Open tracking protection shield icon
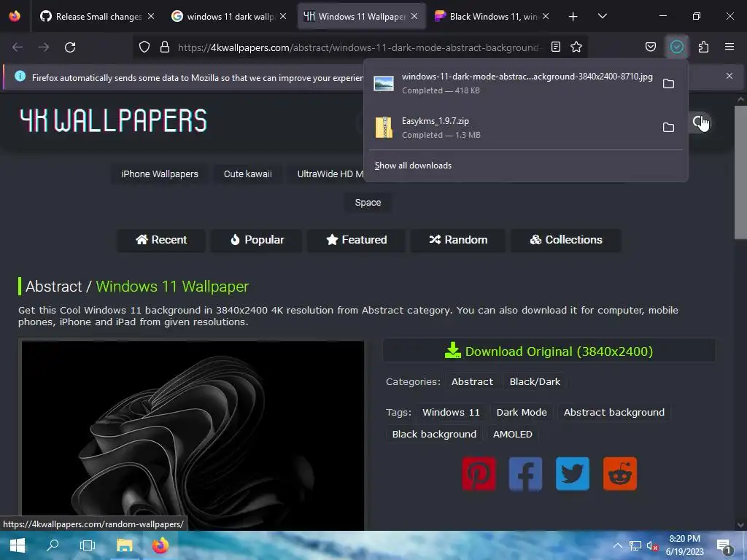 [144, 47]
